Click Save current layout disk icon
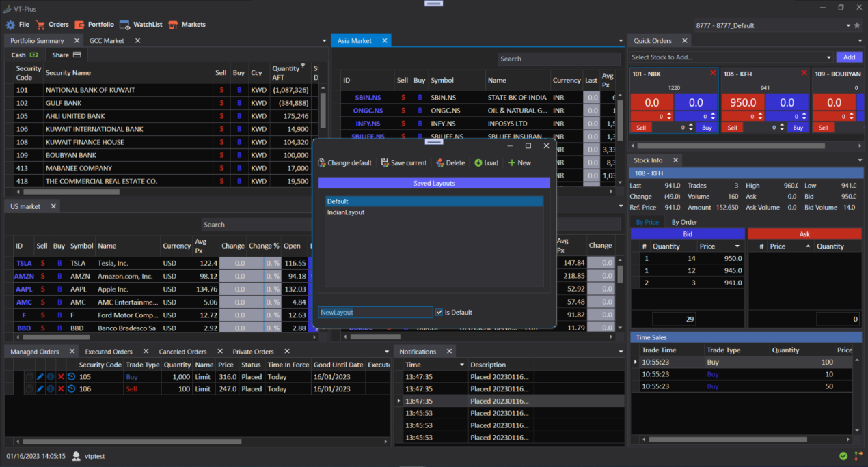 click(385, 163)
